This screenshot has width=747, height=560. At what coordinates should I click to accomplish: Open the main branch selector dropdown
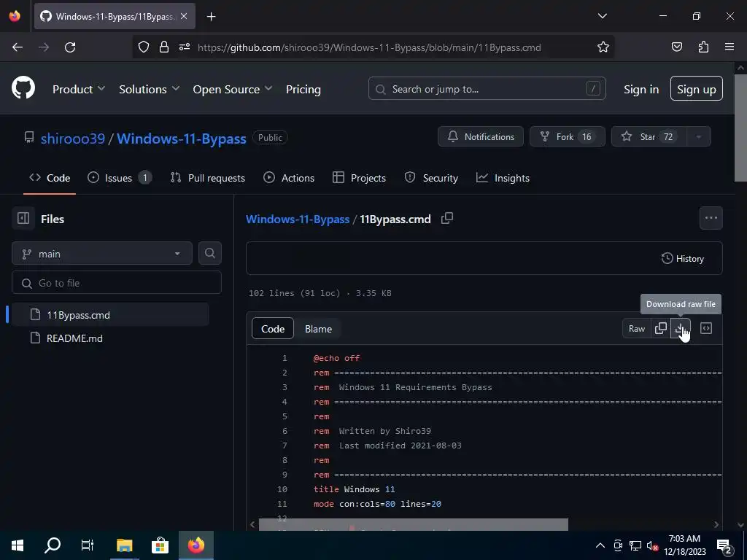tap(102, 253)
